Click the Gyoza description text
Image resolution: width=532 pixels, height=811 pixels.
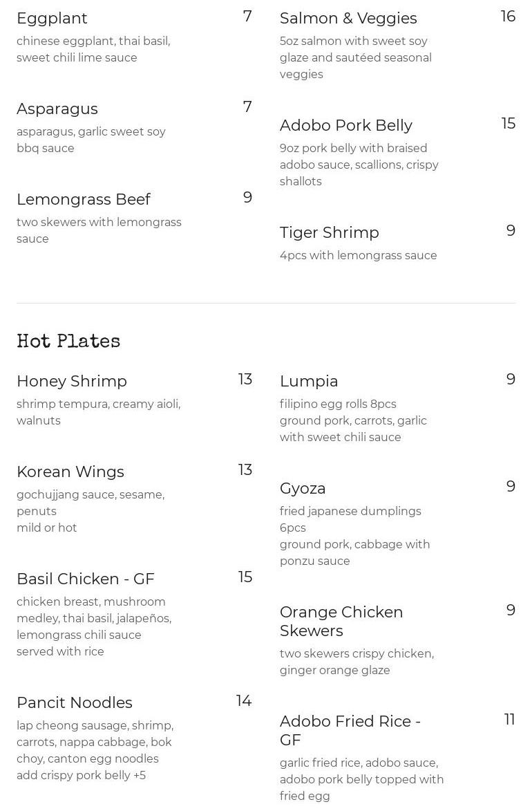click(x=354, y=536)
